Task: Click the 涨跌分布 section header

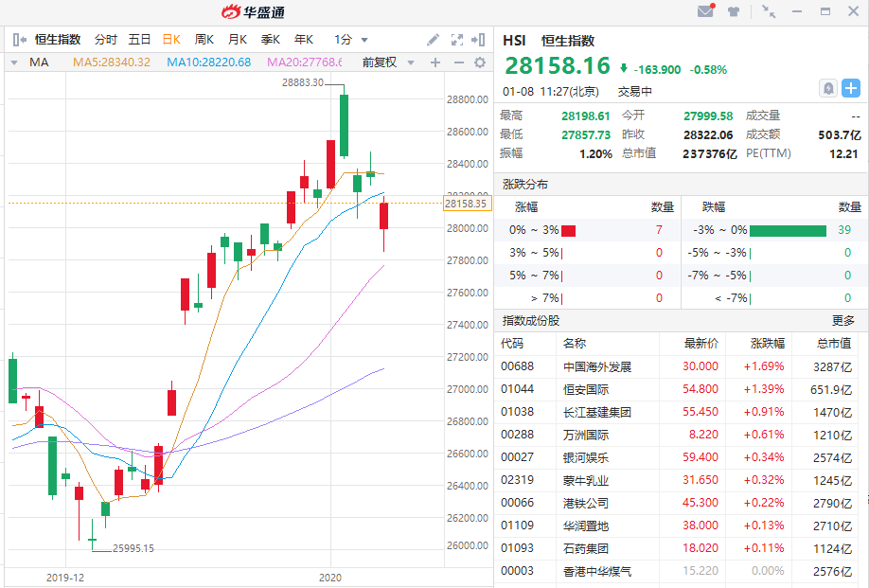Action: tap(525, 184)
